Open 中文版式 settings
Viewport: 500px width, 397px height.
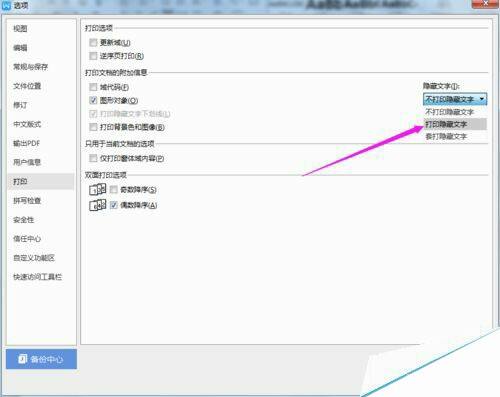click(27, 124)
